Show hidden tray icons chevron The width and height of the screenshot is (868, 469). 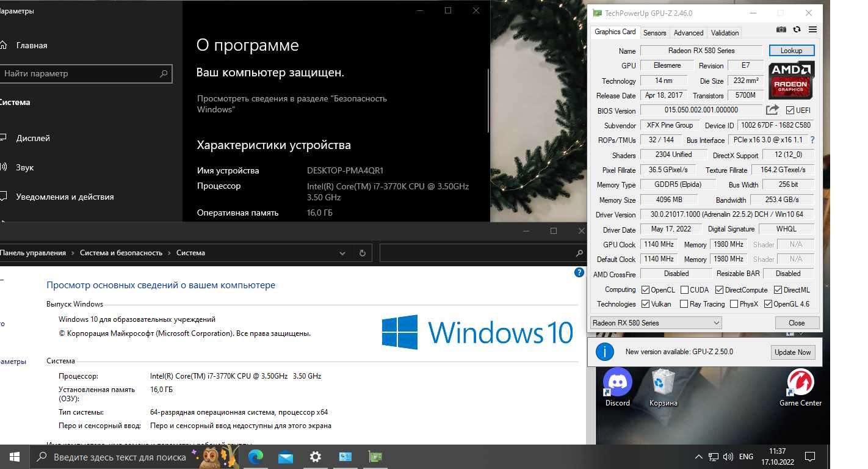tap(699, 457)
